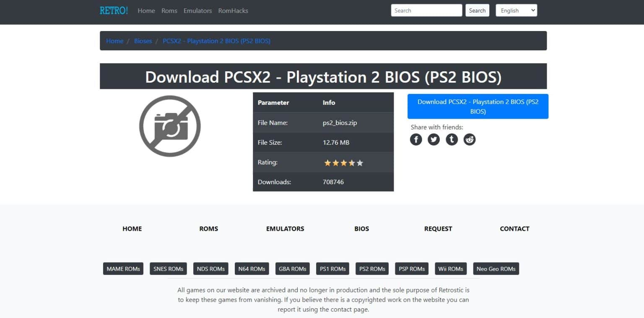Open CONTACT footer link

pos(514,229)
